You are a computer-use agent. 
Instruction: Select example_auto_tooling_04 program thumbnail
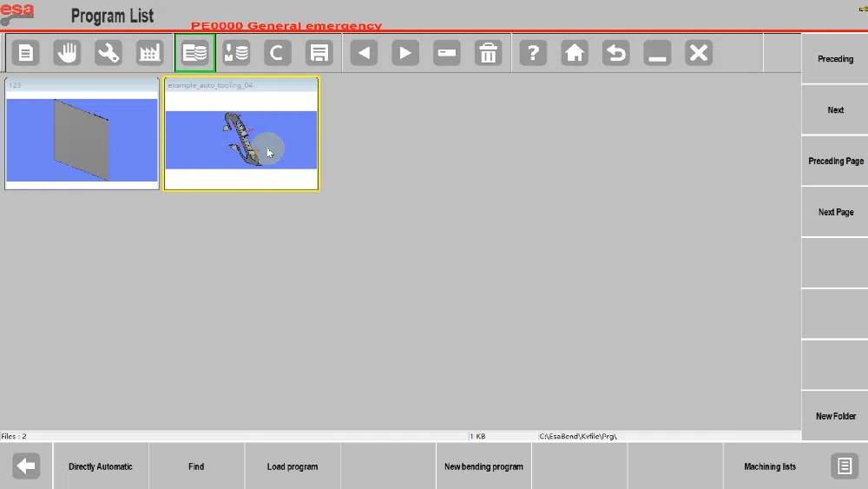point(241,134)
